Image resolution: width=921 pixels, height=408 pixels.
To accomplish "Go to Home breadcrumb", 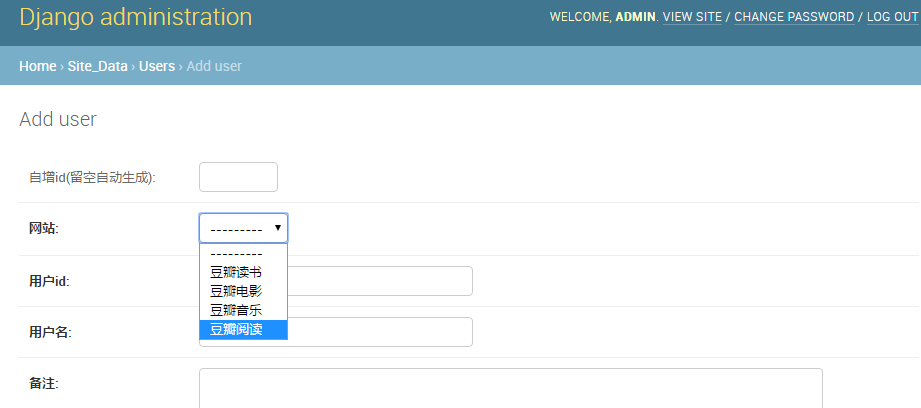I will (x=38, y=66).
